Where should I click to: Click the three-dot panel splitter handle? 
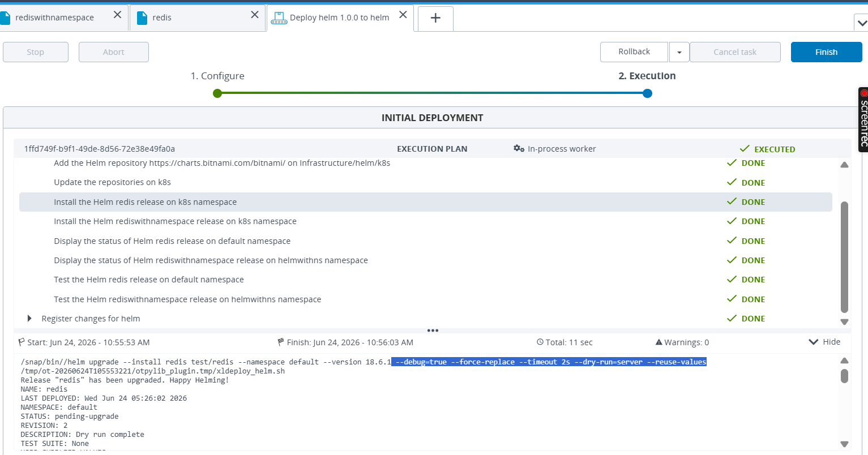(x=433, y=330)
